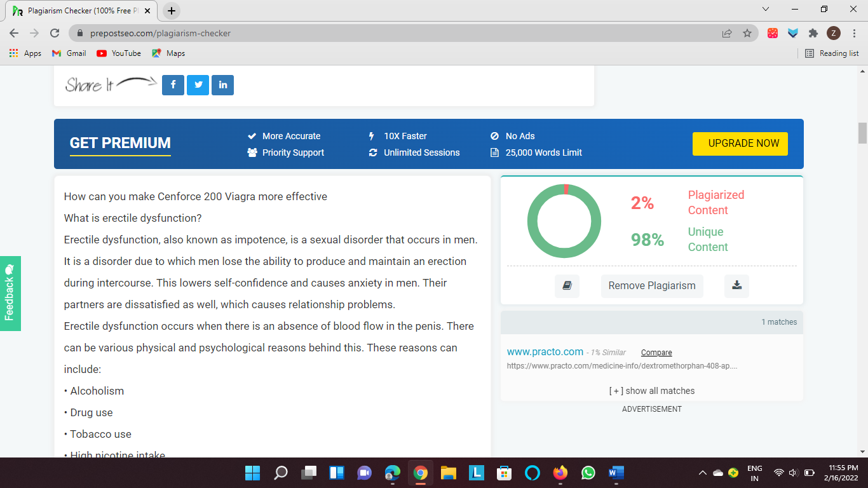Open the YouTube bookmark
868x488 pixels.
click(119, 53)
